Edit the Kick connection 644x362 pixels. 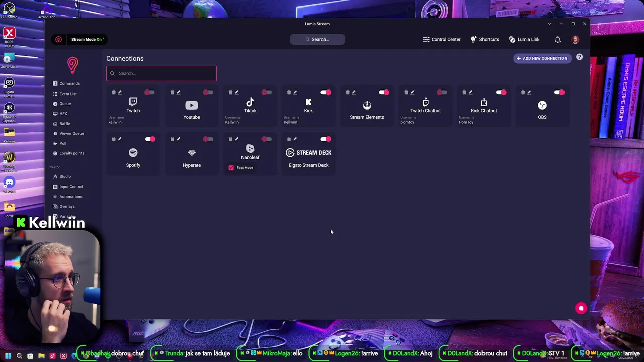(295, 92)
